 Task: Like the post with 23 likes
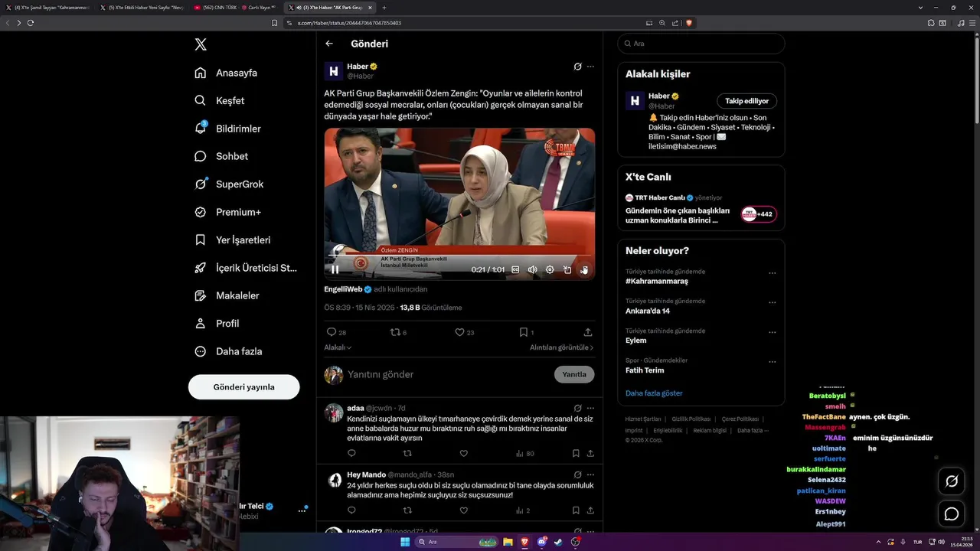point(464,332)
